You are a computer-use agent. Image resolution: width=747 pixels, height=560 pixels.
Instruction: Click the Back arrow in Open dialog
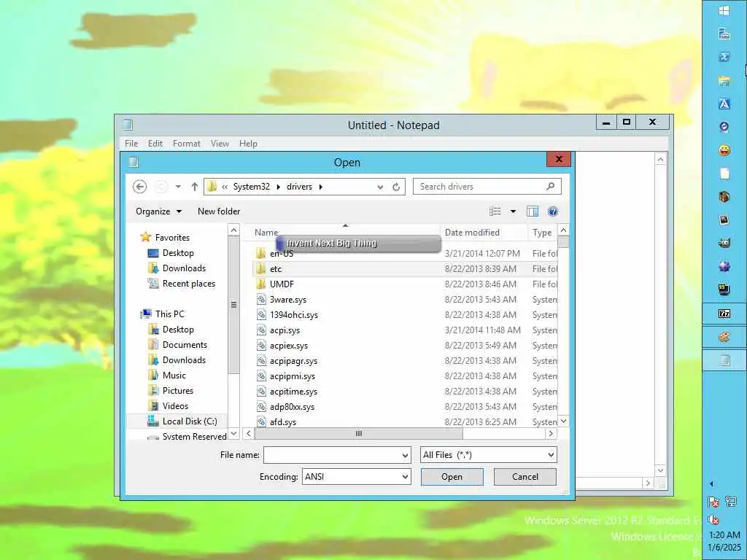tap(139, 187)
